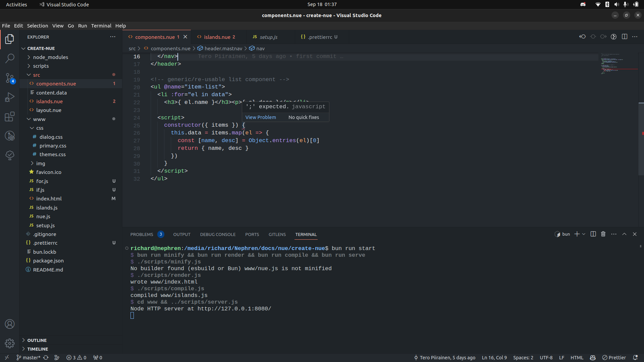Open notifications bell in status bar
Viewport: 644px width, 362px height.
tap(635, 358)
